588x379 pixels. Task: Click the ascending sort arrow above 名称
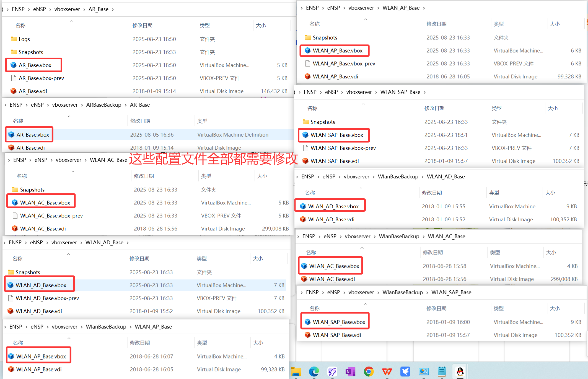coord(71,21)
